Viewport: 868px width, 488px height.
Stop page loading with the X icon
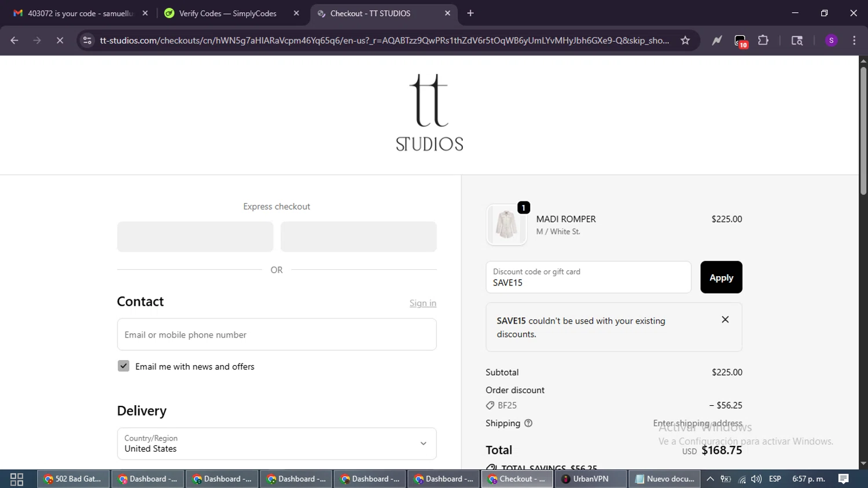60,41
